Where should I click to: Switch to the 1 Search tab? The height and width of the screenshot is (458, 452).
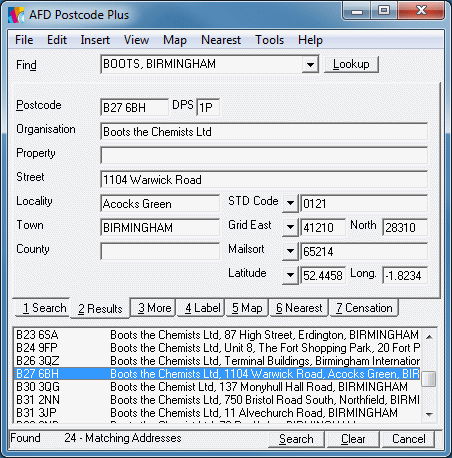[x=43, y=308]
